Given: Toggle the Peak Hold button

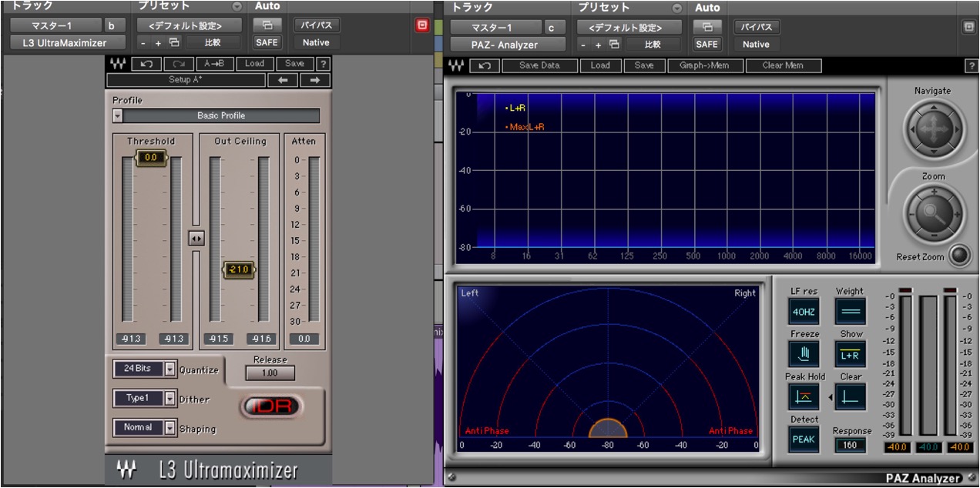Looking at the screenshot, I should (804, 397).
